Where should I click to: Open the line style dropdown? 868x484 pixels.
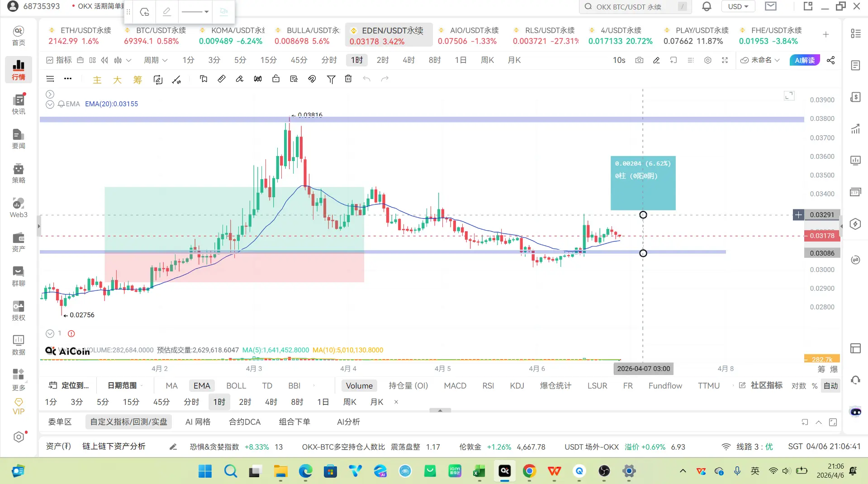(x=195, y=12)
